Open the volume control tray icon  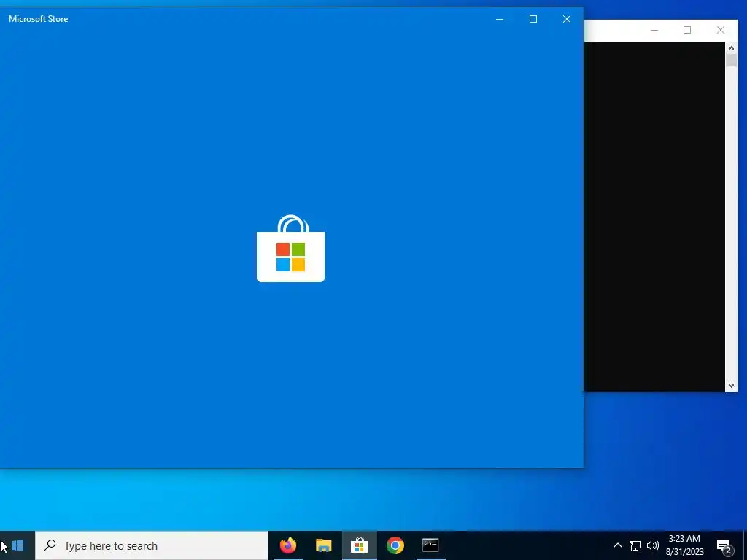pos(653,545)
